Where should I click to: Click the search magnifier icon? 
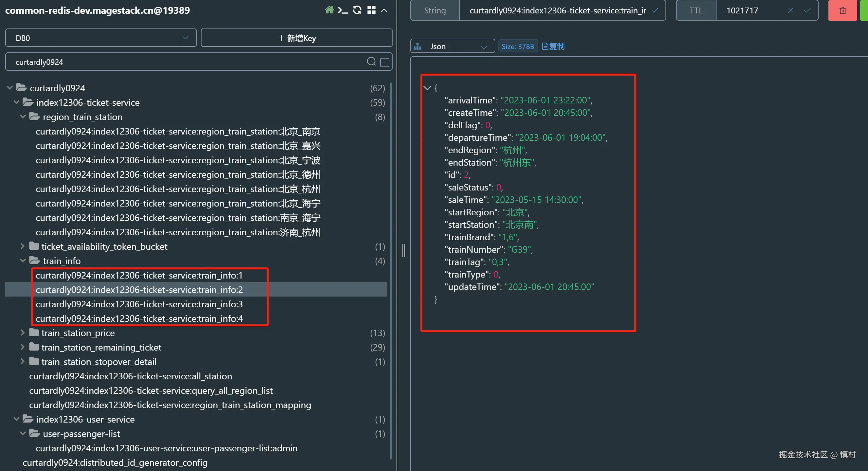(x=371, y=61)
